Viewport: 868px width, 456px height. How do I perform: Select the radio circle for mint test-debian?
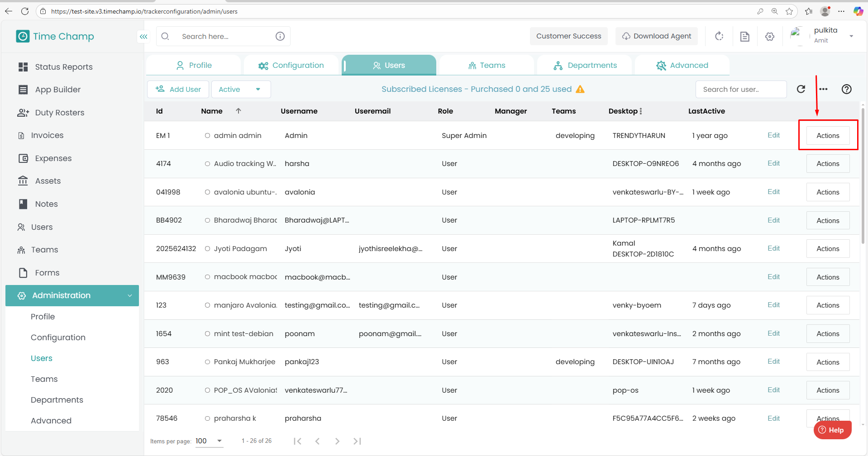(x=207, y=334)
